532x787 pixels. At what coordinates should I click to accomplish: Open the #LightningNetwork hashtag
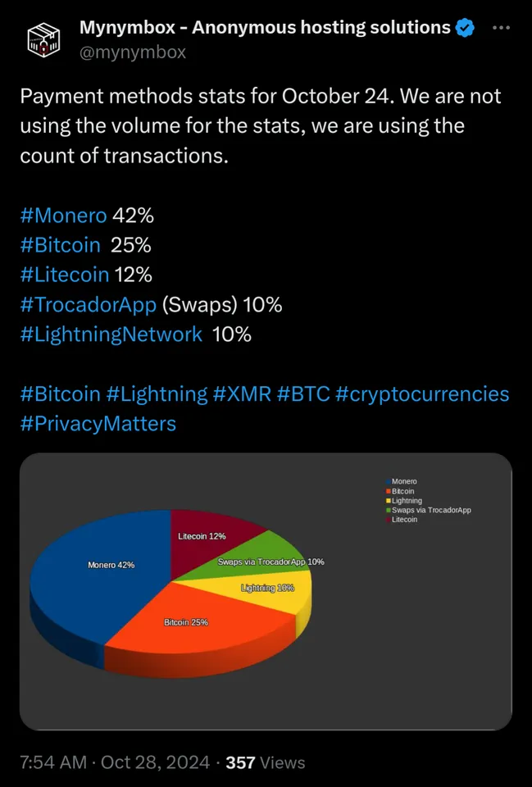[x=111, y=334]
